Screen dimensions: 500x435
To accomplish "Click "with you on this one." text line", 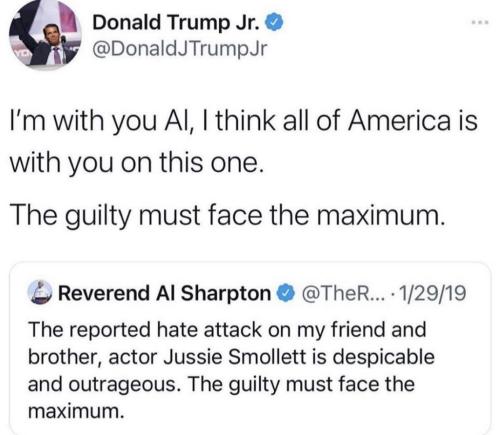I will [x=137, y=163].
